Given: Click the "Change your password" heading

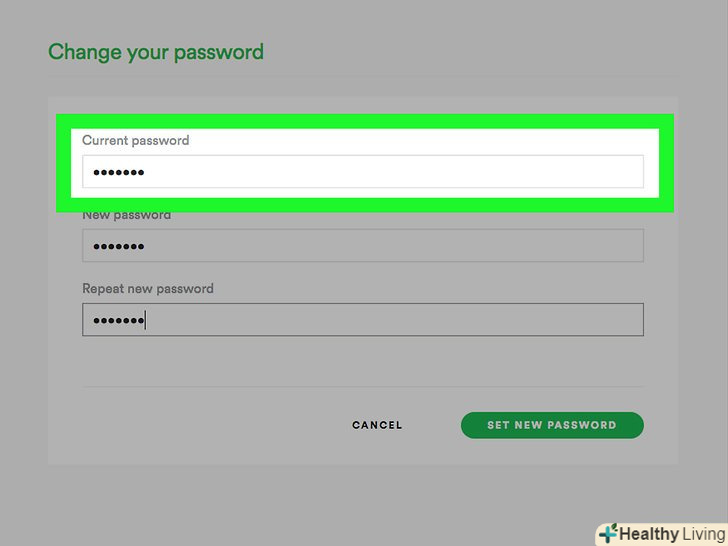Looking at the screenshot, I should click(x=156, y=52).
